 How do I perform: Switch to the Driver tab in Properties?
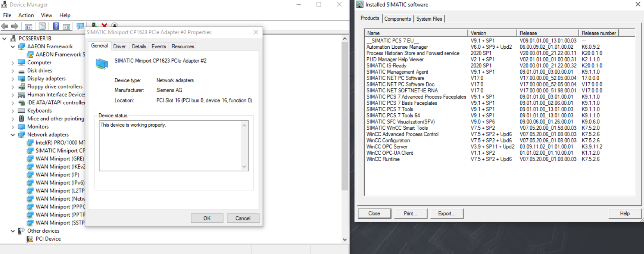[119, 46]
